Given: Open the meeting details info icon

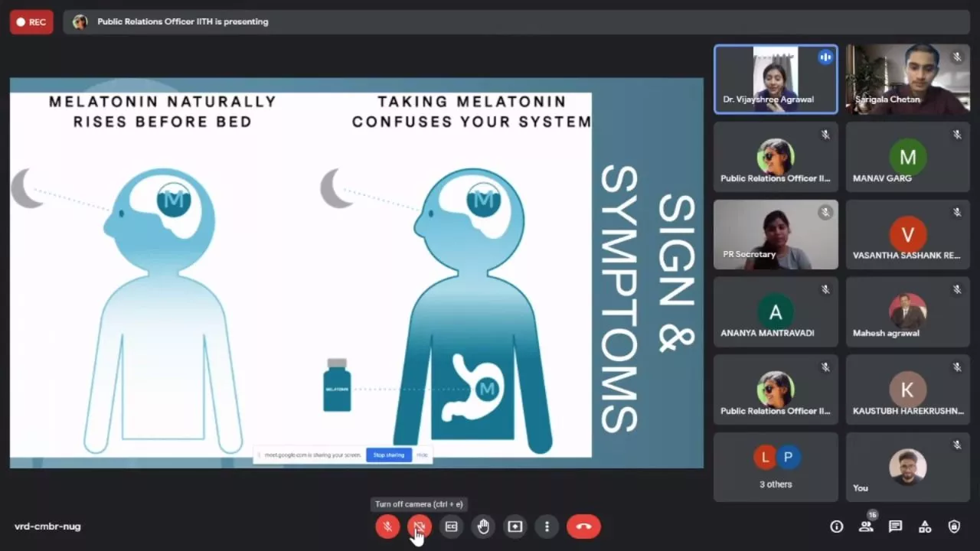Looking at the screenshot, I should coord(837,527).
